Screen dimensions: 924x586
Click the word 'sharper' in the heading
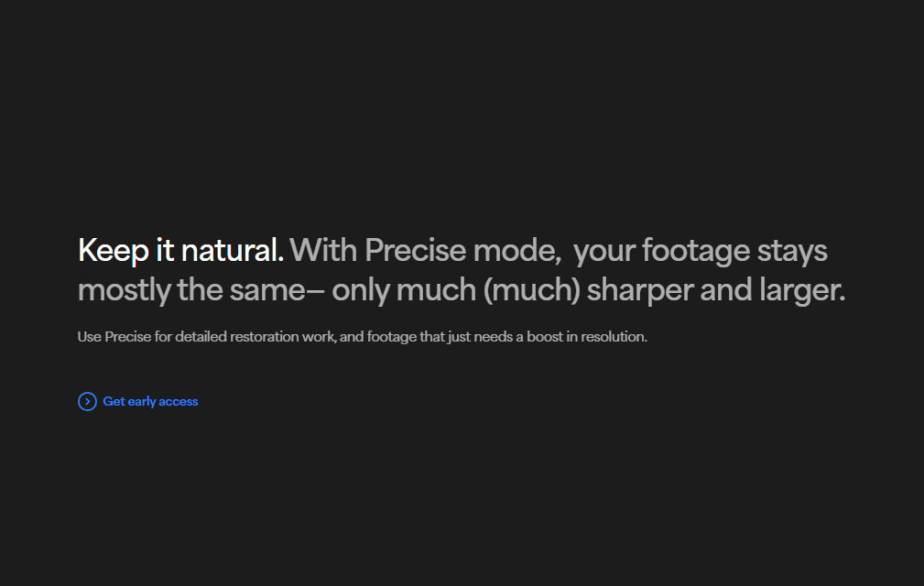640,291
